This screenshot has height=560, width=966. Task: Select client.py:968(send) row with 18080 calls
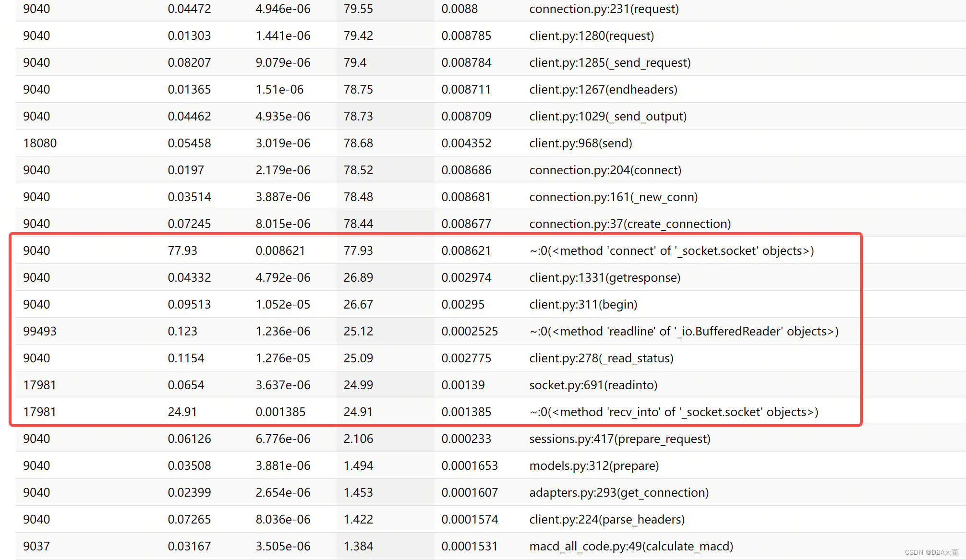click(x=580, y=143)
